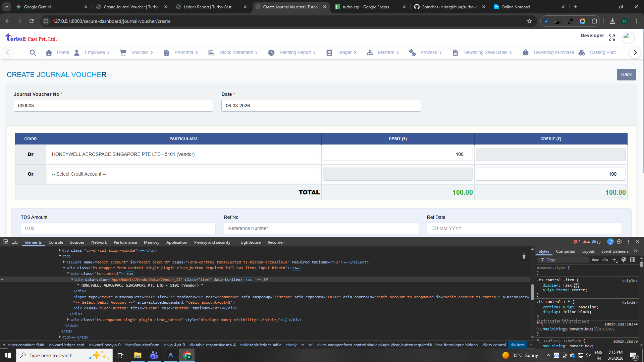This screenshot has height=362, width=644.
Task: Toggle device toolbar icon in DevTools
Action: click(15, 242)
